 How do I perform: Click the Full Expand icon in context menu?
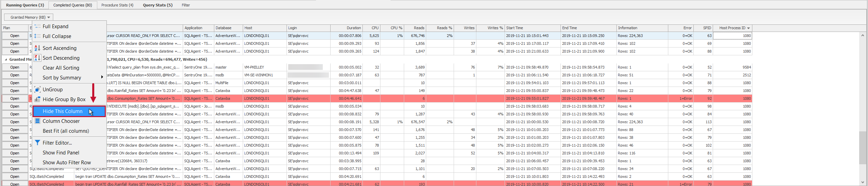pyautogui.click(x=37, y=26)
